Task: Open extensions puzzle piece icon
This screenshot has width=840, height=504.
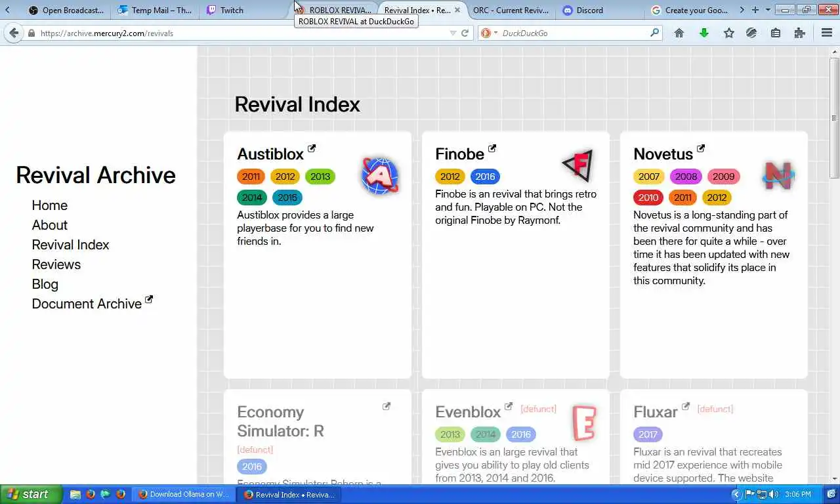Action: pos(799,33)
